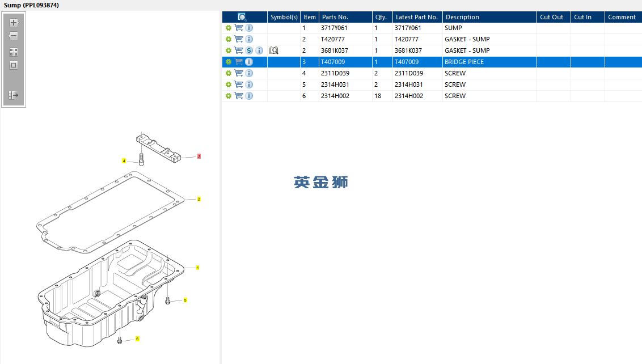Click highlighted red callout for bridge piece
Viewport: 642px width, 364px height.
point(199,156)
